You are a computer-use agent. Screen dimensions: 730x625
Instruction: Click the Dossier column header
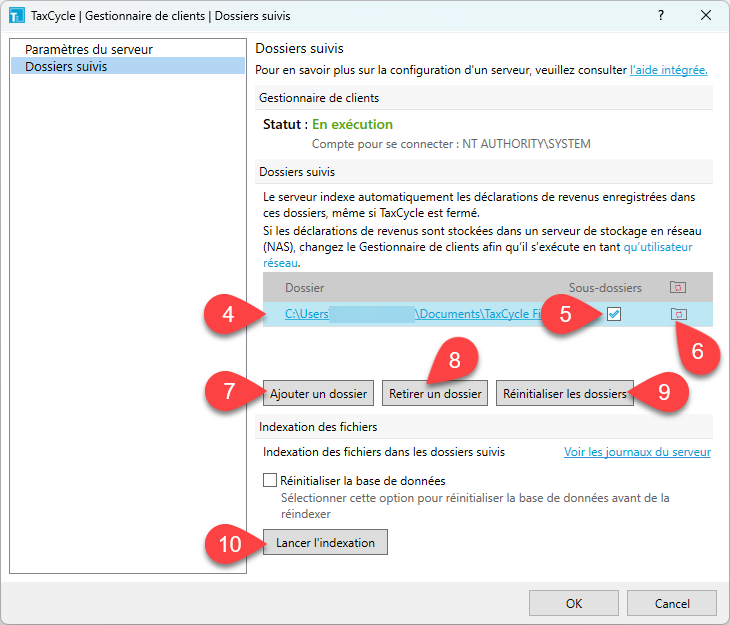pyautogui.click(x=304, y=288)
